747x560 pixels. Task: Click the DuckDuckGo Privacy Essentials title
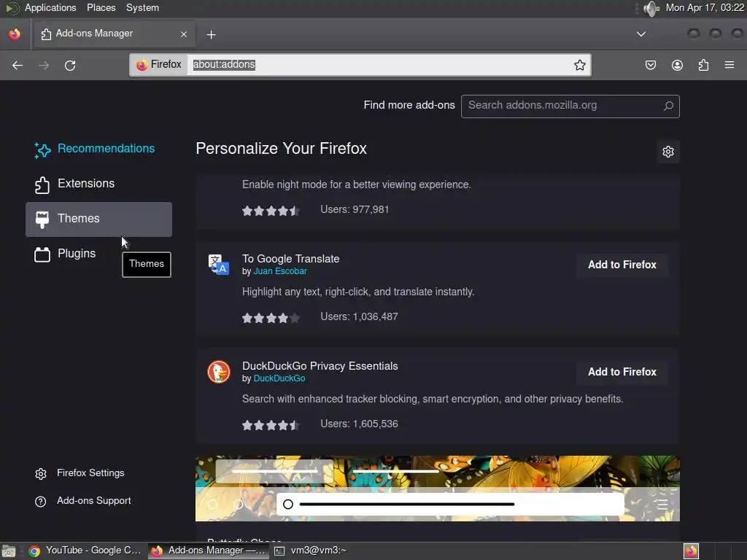pyautogui.click(x=320, y=366)
